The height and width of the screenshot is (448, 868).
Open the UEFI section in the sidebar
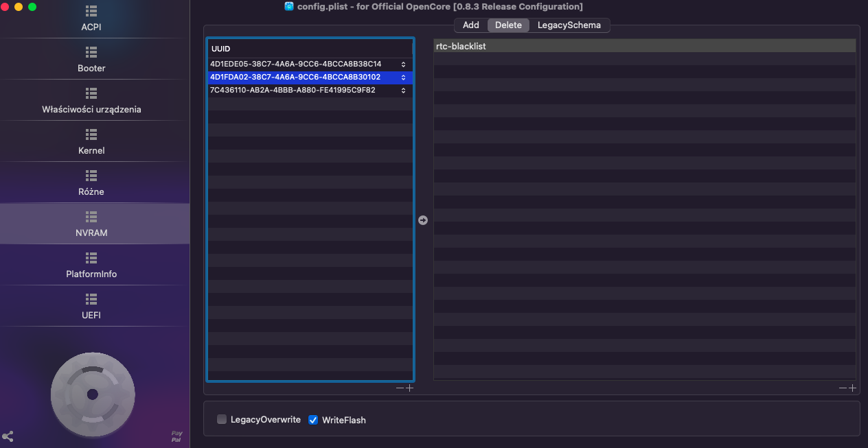click(x=91, y=307)
